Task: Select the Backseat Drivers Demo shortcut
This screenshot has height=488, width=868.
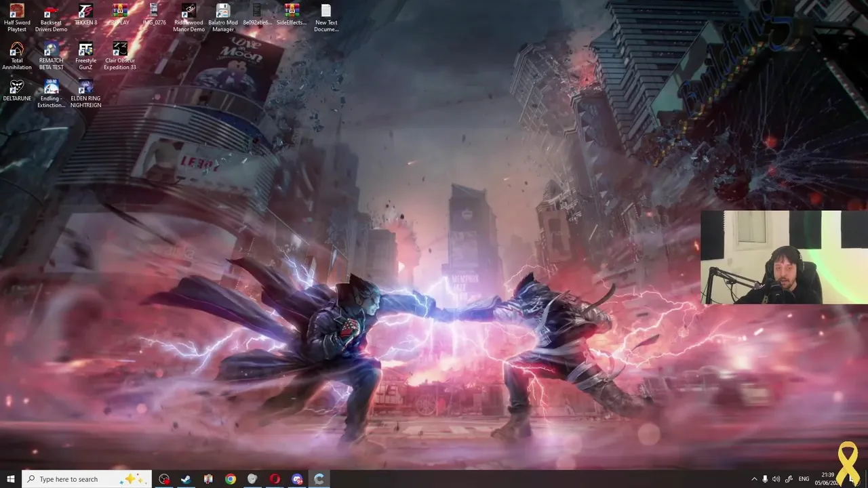Action: [x=52, y=18]
